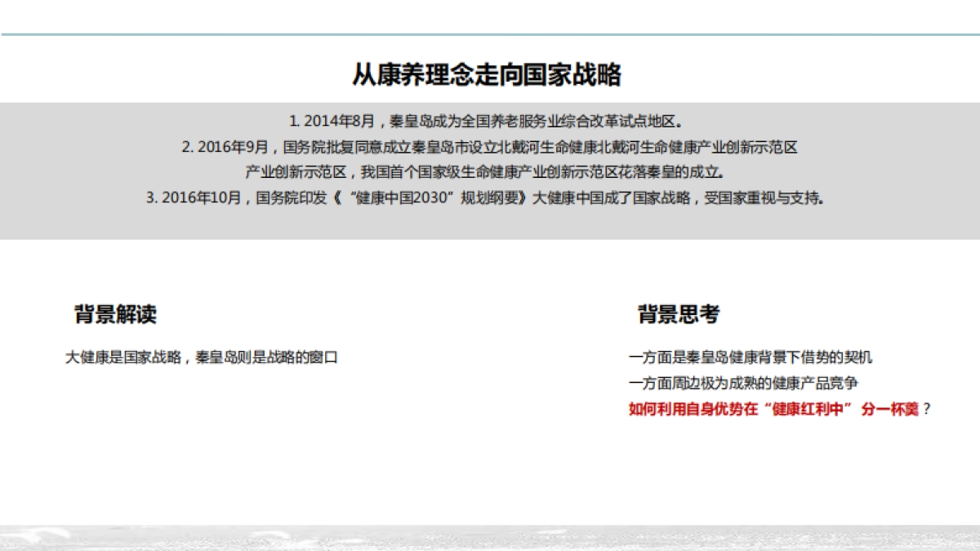
Task: Click the gray background text box
Action: [490, 169]
